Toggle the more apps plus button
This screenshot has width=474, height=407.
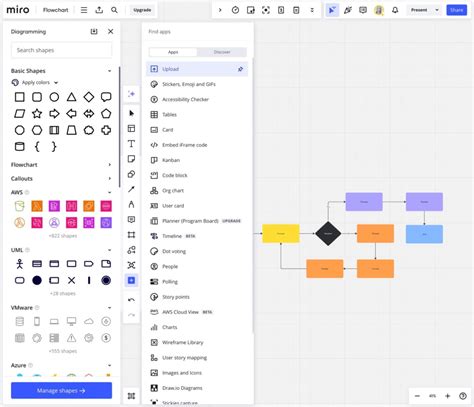click(x=131, y=280)
